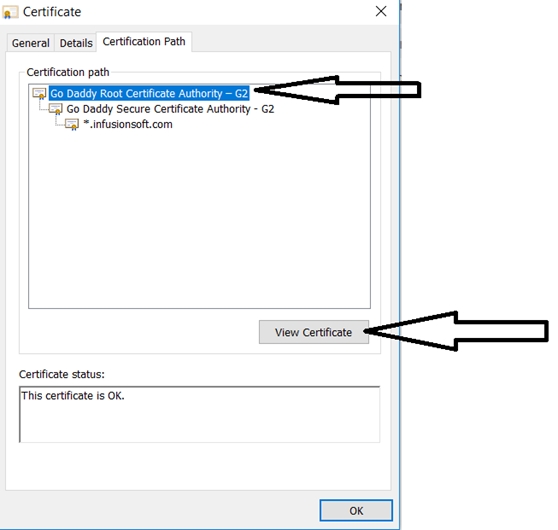The image size is (558, 530).
Task: Close the Certificate dialog window
Action: 381,11
